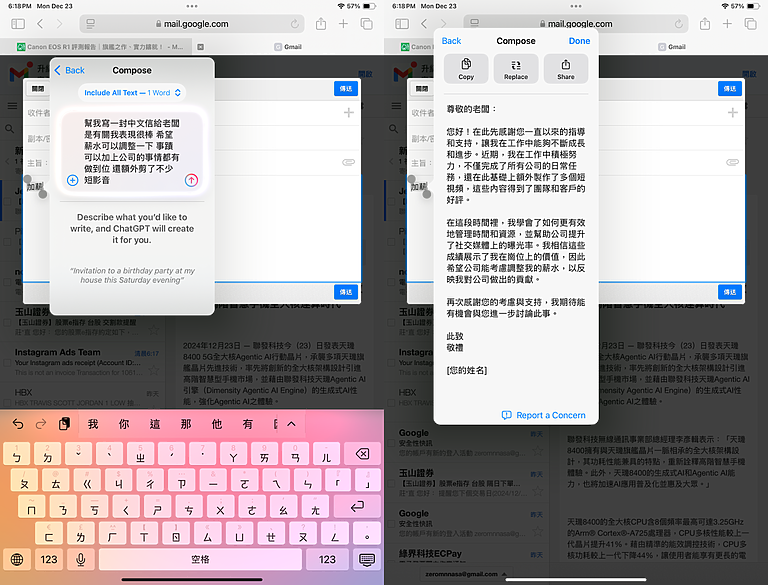The width and height of the screenshot is (768, 585).
Task: Star the Instagram Ads Team email
Action: pyautogui.click(x=154, y=370)
